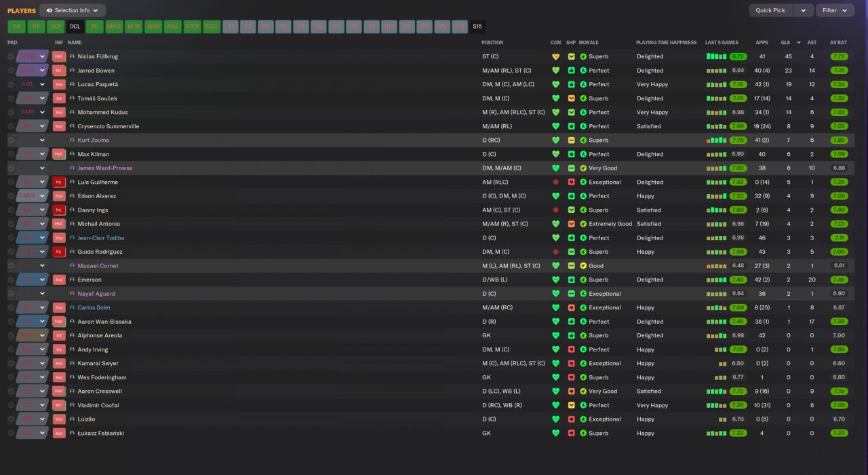Viewport: 868px width, 475px height.
Task: Click Danny Ings' last 5 games form bars
Action: click(x=716, y=210)
